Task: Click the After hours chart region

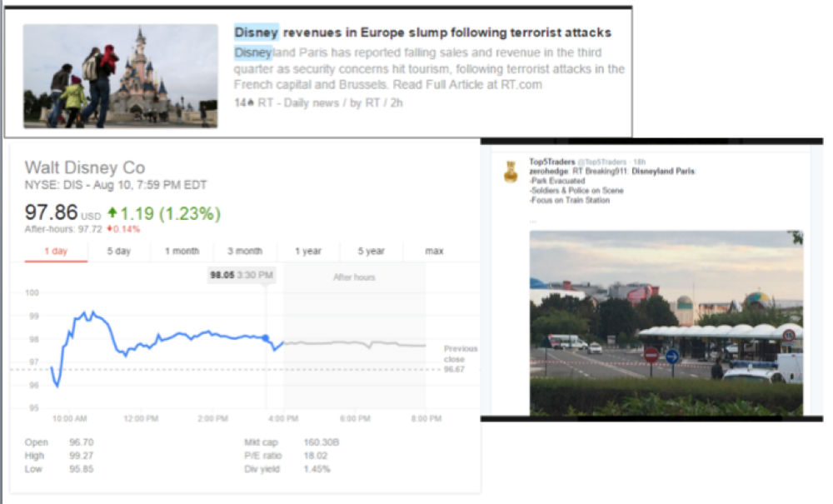Action: pyautogui.click(x=354, y=333)
